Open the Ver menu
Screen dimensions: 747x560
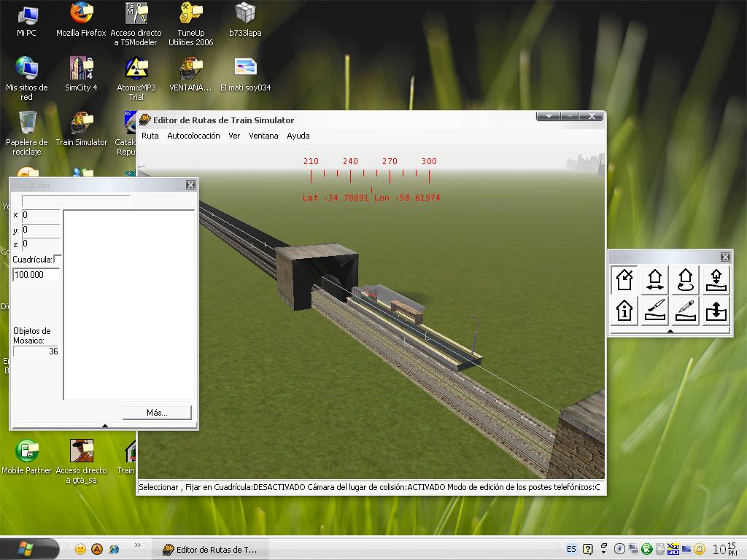click(x=234, y=136)
